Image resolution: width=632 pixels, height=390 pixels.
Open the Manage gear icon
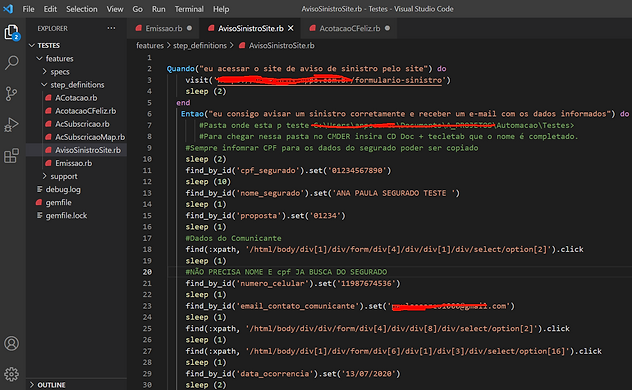(11, 374)
